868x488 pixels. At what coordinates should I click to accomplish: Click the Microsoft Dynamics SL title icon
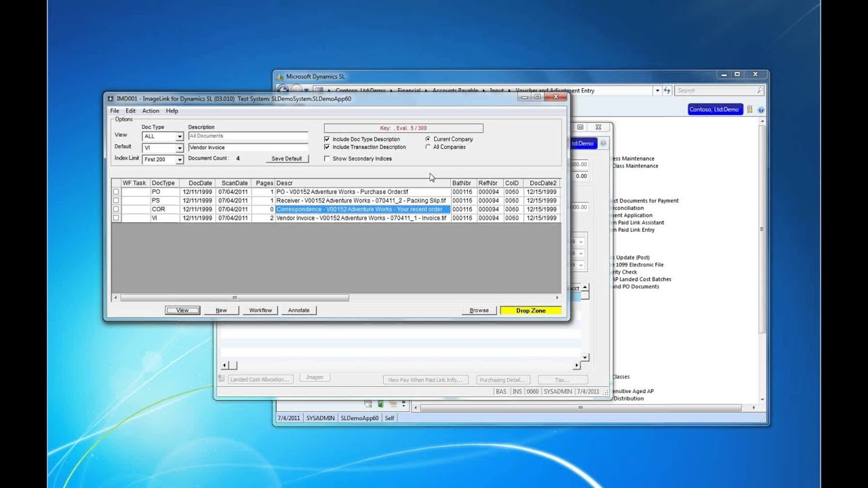tap(280, 77)
